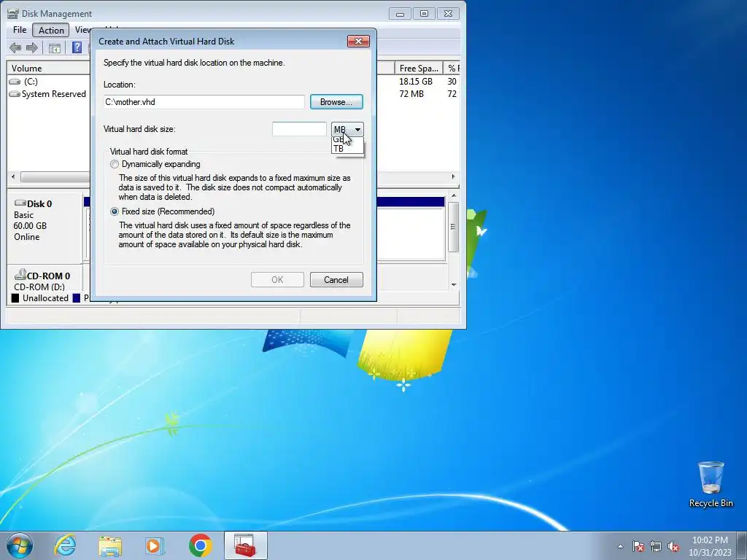The image size is (747, 560).
Task: Click the Free Spa... column header
Action: click(x=419, y=68)
